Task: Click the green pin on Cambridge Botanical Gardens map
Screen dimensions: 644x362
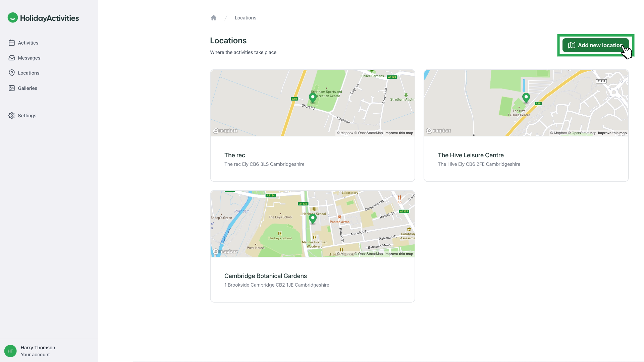Action: [313, 219]
